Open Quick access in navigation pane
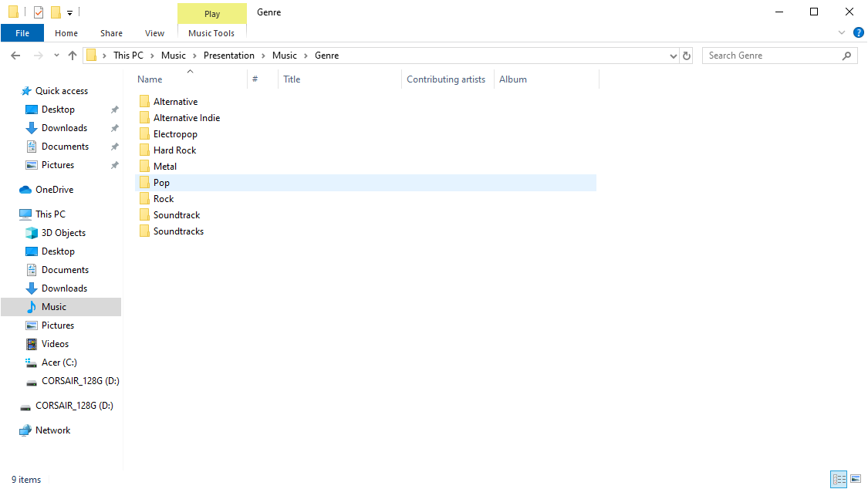This screenshot has width=868, height=489. pyautogui.click(x=62, y=91)
